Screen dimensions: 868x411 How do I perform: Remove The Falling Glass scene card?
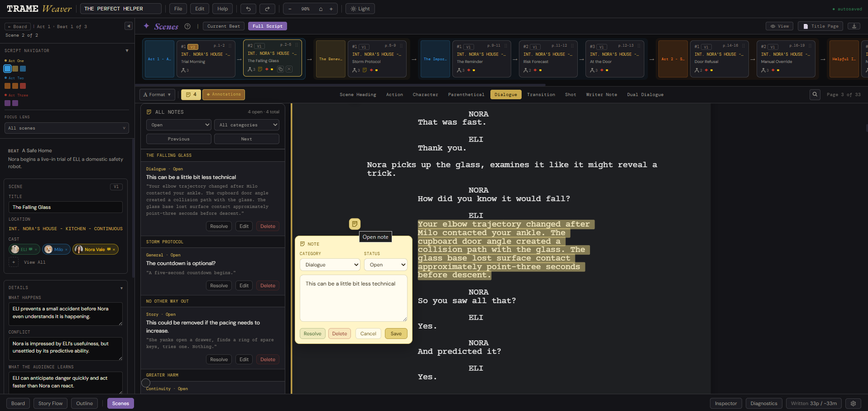289,69
